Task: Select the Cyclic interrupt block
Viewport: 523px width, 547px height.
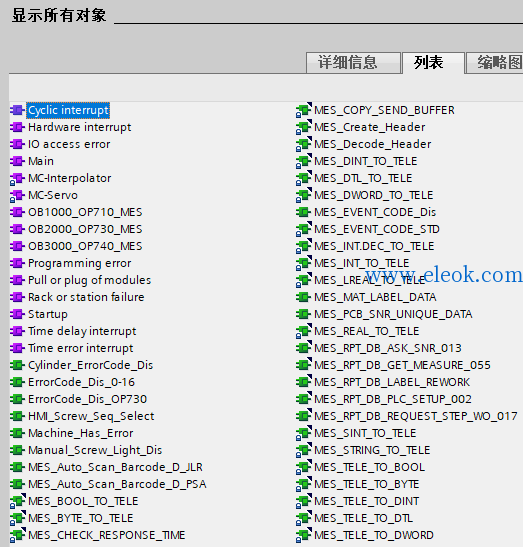Action: [68, 110]
